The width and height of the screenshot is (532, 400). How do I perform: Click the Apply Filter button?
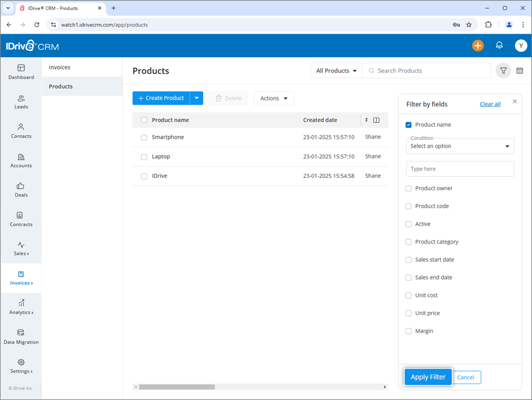point(427,377)
